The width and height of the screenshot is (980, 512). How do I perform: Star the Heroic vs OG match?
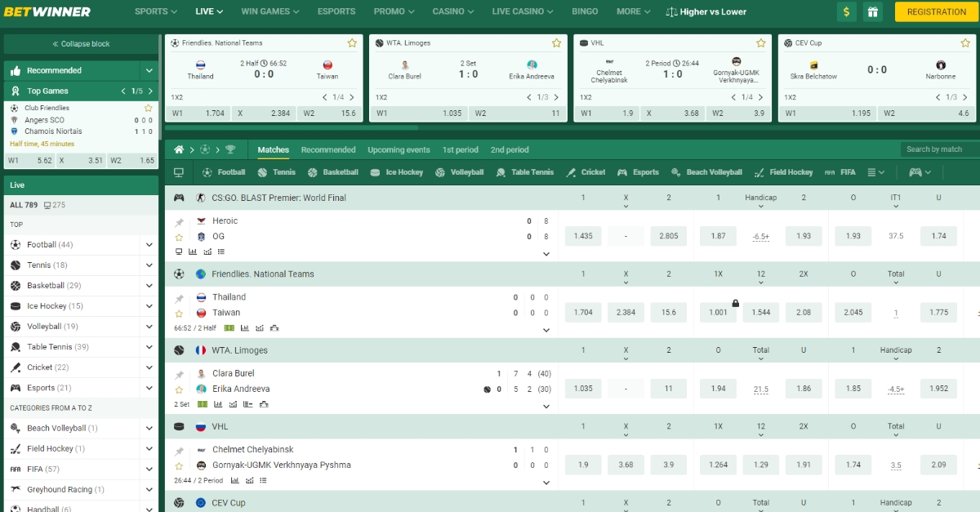(x=179, y=237)
